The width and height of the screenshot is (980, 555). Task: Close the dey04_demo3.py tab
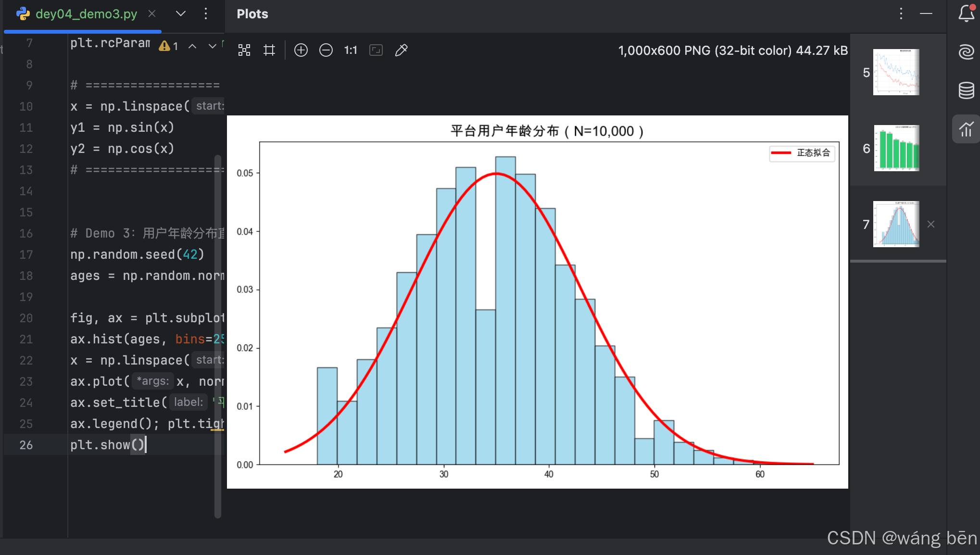coord(152,13)
